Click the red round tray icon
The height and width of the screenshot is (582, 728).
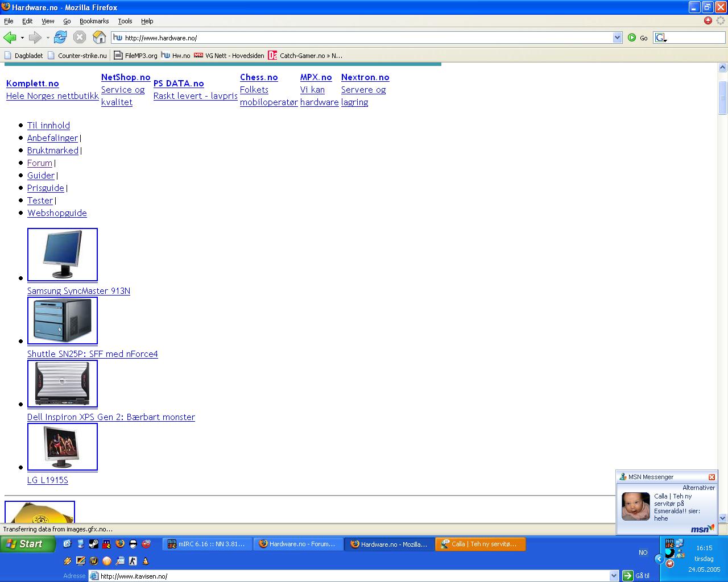669,563
